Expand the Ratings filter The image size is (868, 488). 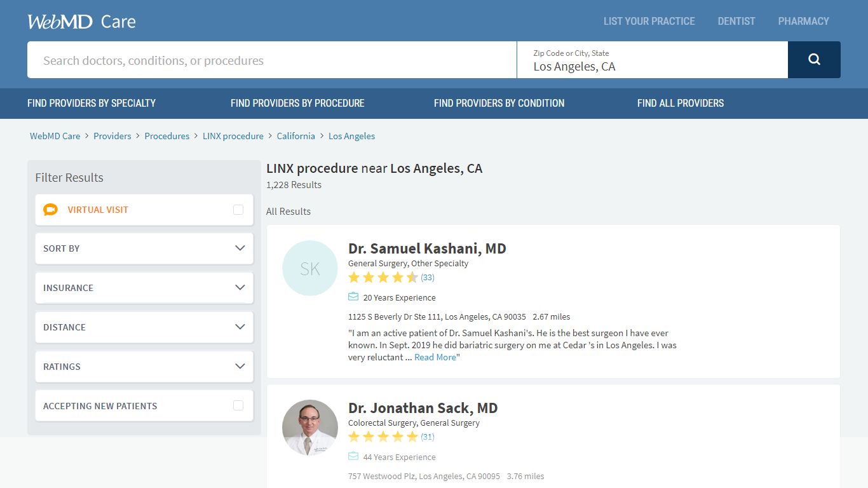(x=144, y=367)
